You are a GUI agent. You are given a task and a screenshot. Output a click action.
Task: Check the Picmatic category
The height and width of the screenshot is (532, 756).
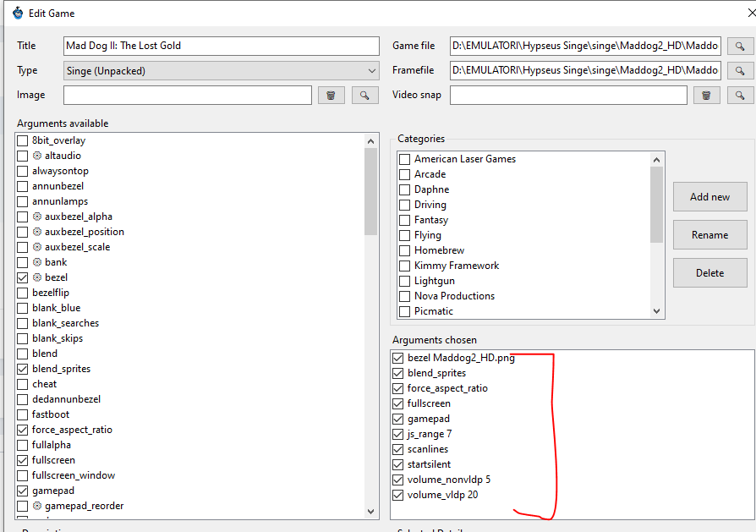(404, 311)
